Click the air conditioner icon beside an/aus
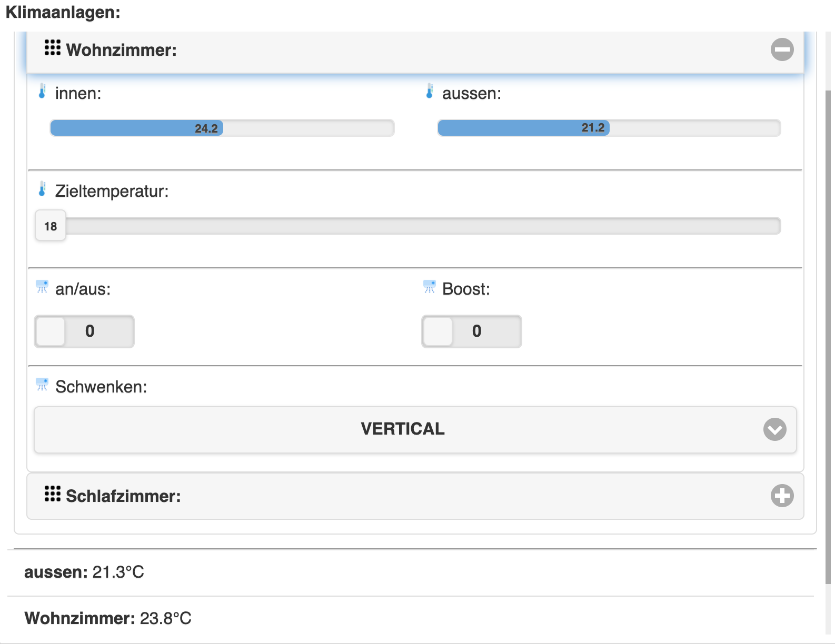Screen dimensions: 835x644 tap(42, 287)
